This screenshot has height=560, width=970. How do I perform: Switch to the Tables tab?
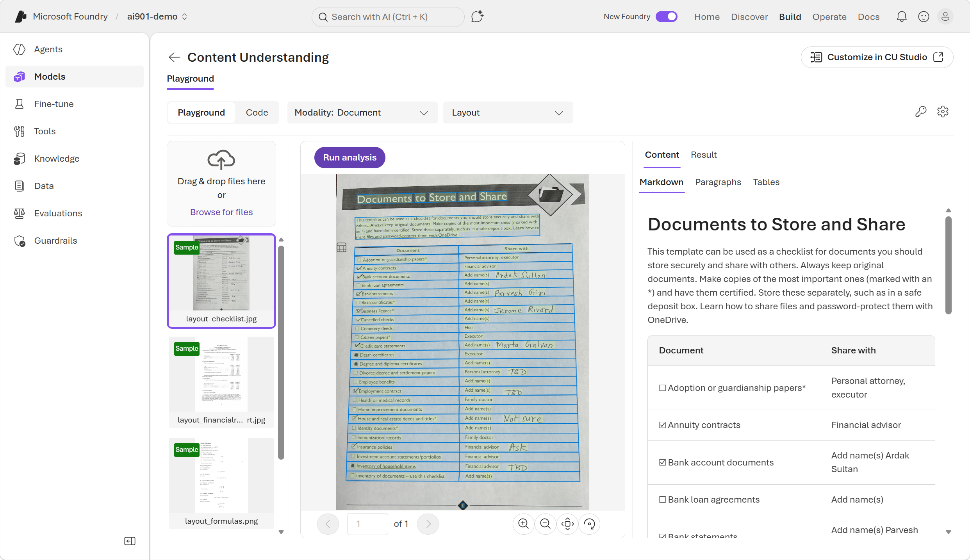coord(766,182)
